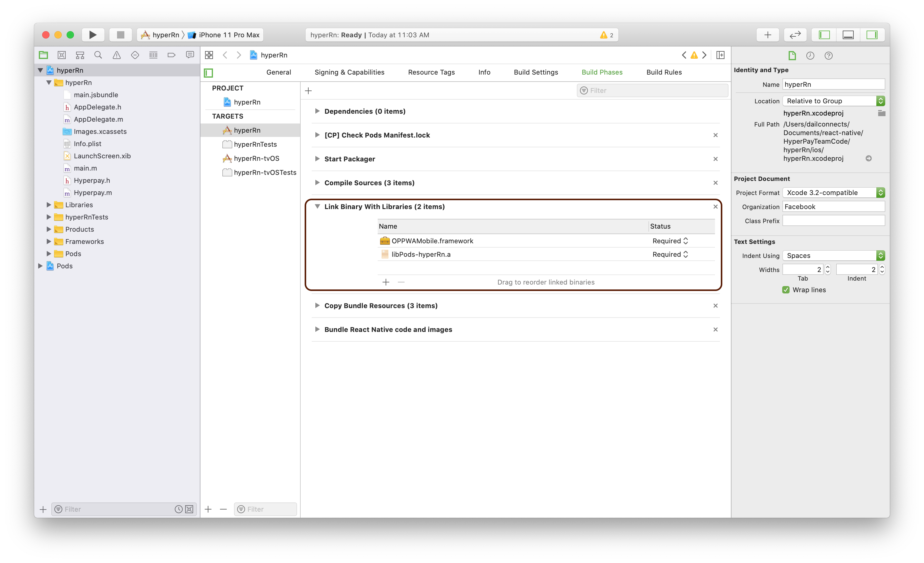Add a library to linked binaries
The image size is (924, 563).
(x=386, y=282)
